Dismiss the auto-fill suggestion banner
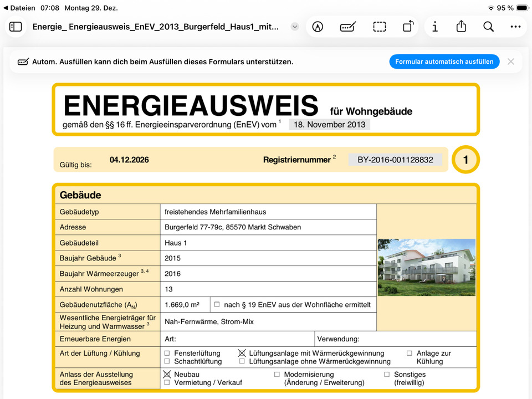The height and width of the screenshot is (399, 532). tap(511, 62)
